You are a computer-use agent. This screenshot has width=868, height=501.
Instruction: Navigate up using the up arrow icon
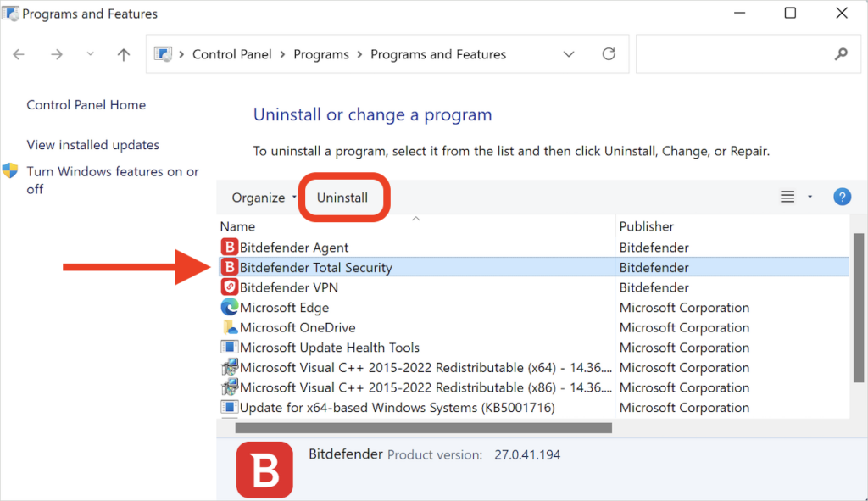pyautogui.click(x=123, y=53)
